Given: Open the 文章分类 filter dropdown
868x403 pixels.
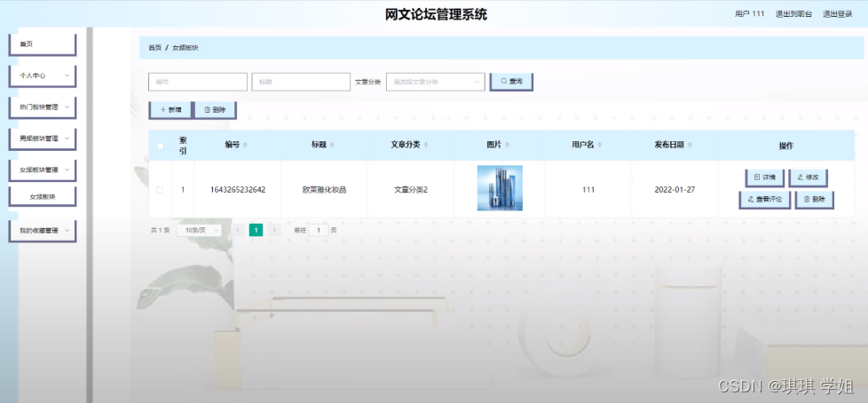Looking at the screenshot, I should coord(436,82).
